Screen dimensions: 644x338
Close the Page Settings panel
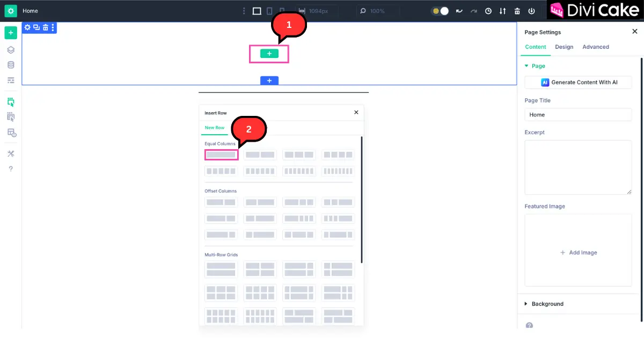click(635, 32)
